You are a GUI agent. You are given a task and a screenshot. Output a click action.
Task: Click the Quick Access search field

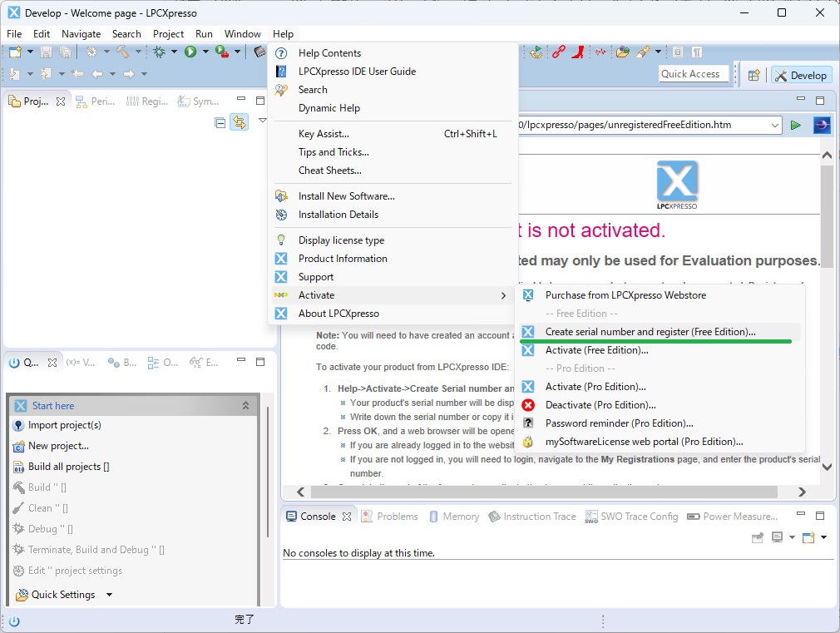690,74
